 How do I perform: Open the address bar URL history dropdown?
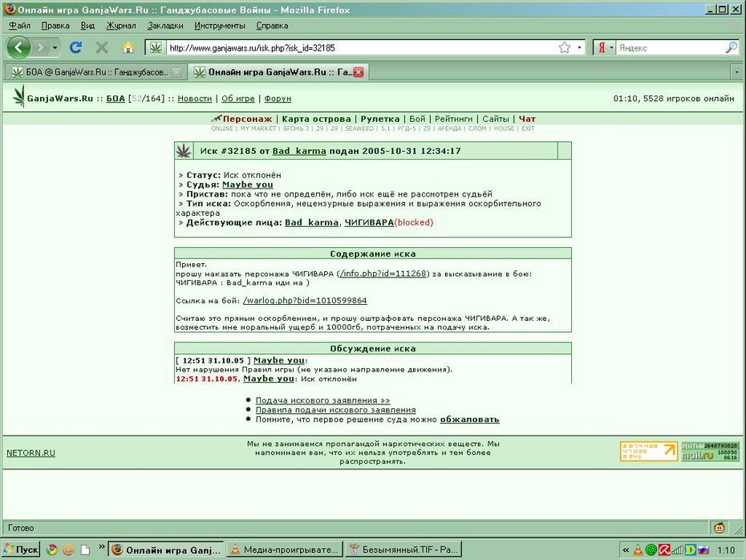(x=579, y=47)
